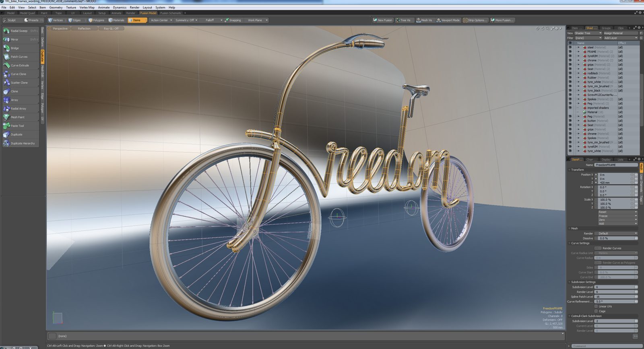Expand the steel material tree row
Screen dimensions: 644x349
(579, 47)
